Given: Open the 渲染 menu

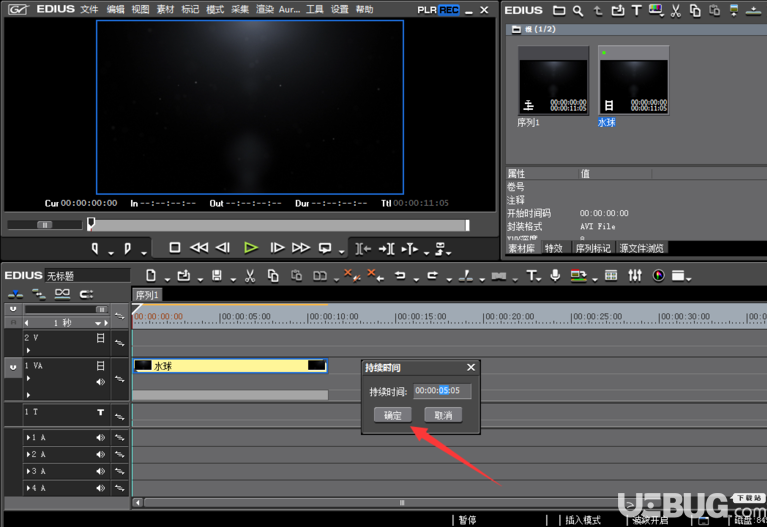Looking at the screenshot, I should [265, 9].
